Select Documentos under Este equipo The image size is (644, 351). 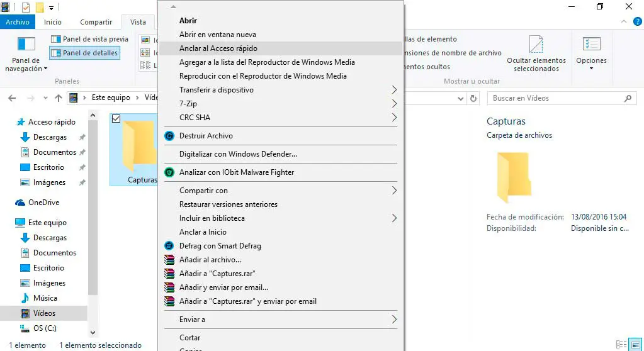55,253
